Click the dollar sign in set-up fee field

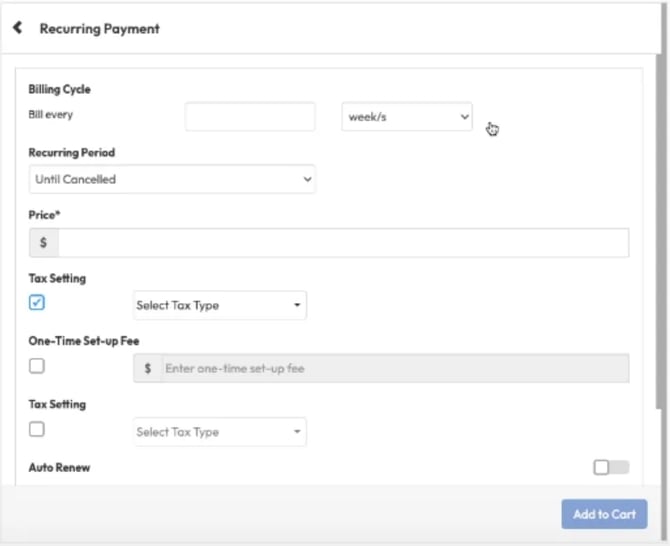tap(148, 369)
